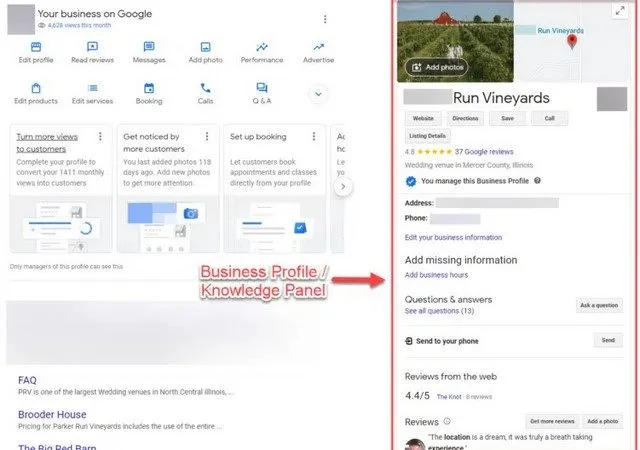640x450 pixels.
Task: Show next suggestion cards with the right arrow
Action: (x=343, y=187)
